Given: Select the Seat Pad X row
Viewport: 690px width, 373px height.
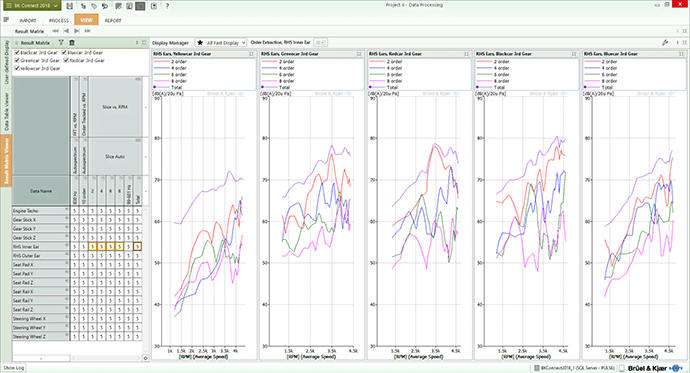Looking at the screenshot, I should click(x=40, y=264).
